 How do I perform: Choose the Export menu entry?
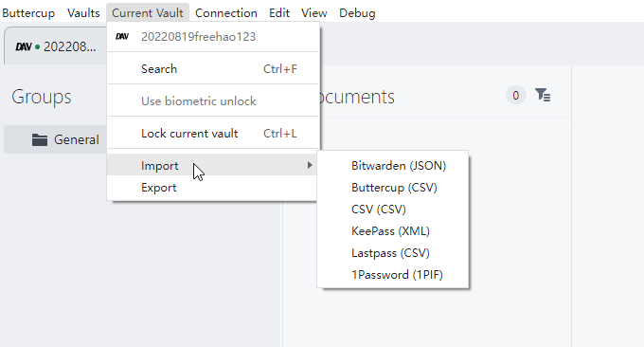(211, 188)
